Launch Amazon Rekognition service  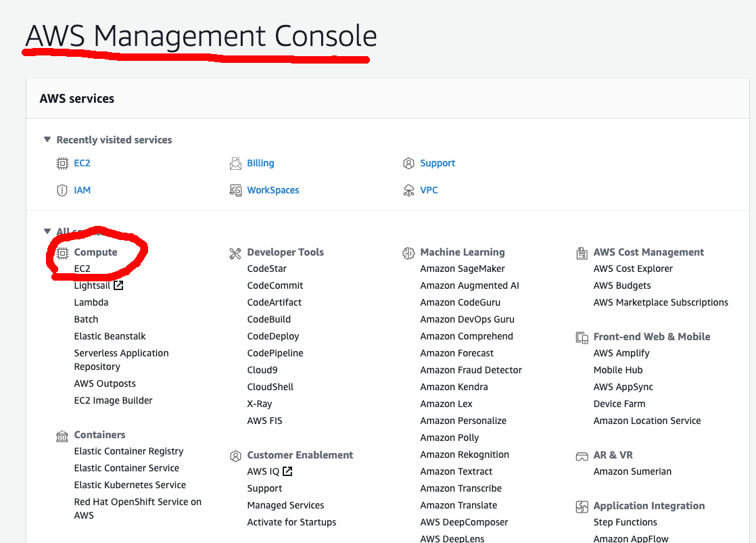(465, 454)
